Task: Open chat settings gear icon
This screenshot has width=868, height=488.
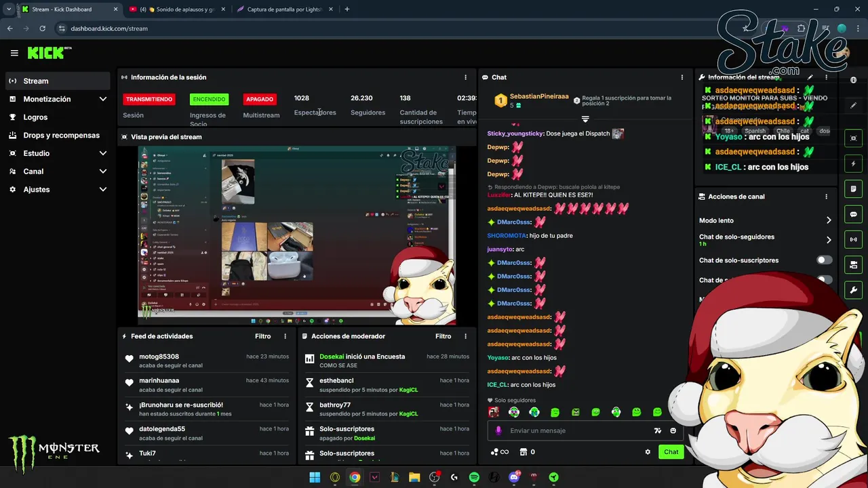Action: pyautogui.click(x=648, y=452)
